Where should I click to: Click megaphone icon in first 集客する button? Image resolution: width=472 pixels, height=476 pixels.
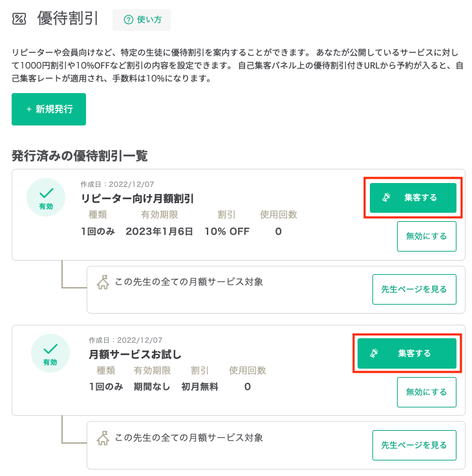pyautogui.click(x=386, y=198)
